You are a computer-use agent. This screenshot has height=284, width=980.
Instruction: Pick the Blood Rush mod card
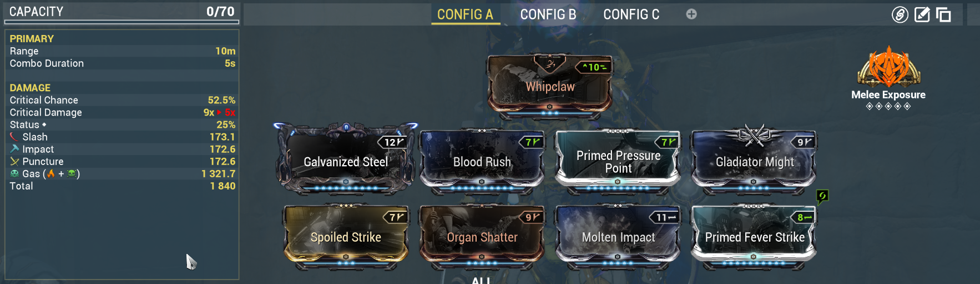pyautogui.click(x=482, y=161)
